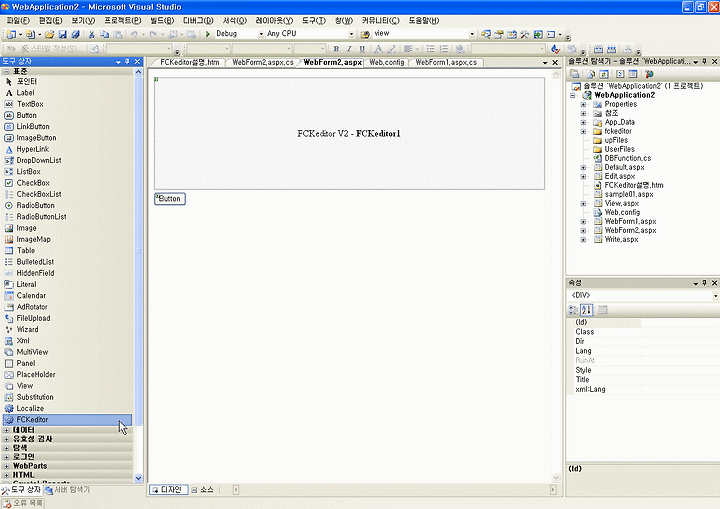Image resolution: width=720 pixels, height=509 pixels.
Task: Switch to the WebForm2.aspx.cs tab
Action: (263, 62)
